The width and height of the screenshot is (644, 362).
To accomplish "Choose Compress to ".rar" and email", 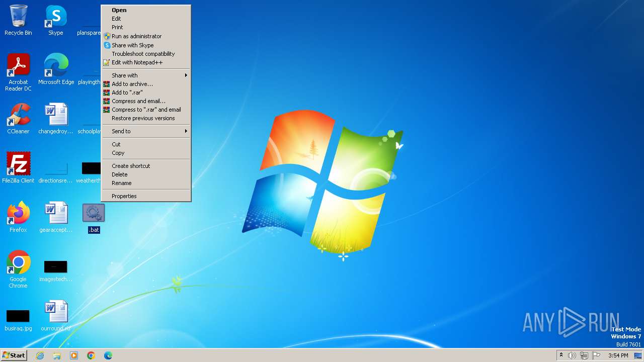I will point(146,110).
